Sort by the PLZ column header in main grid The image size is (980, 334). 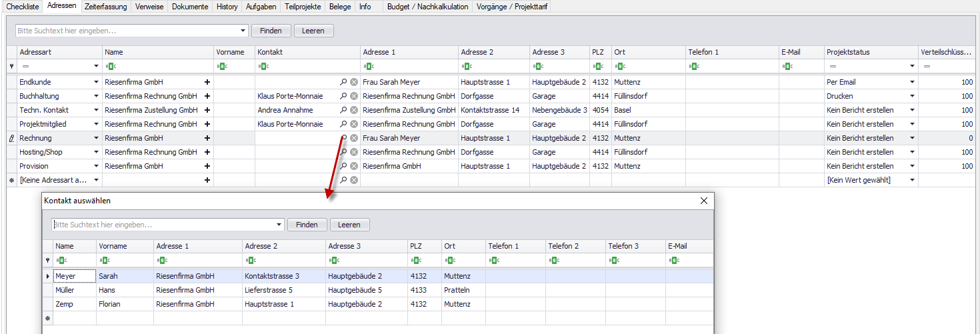[600, 52]
